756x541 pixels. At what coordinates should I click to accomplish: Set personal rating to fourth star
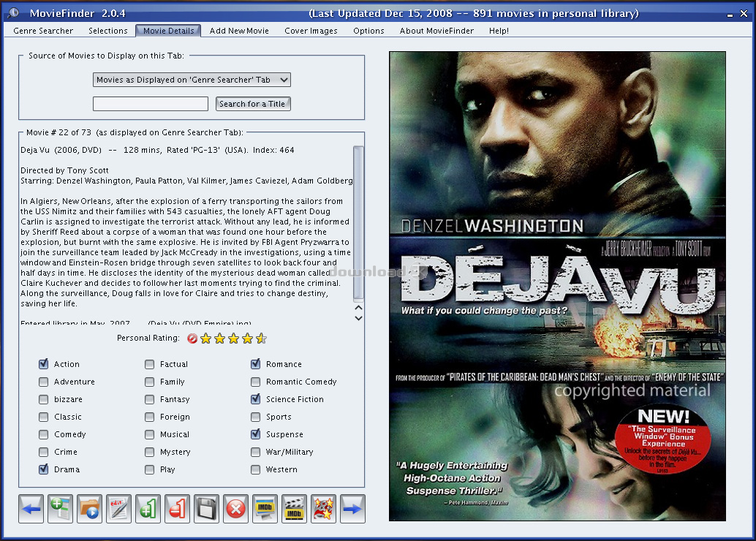248,338
